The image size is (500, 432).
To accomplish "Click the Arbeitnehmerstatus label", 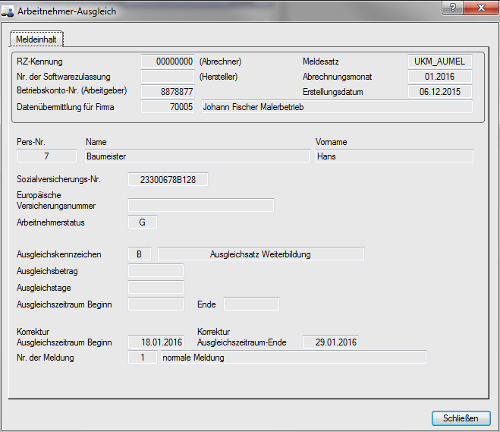I will [50, 222].
